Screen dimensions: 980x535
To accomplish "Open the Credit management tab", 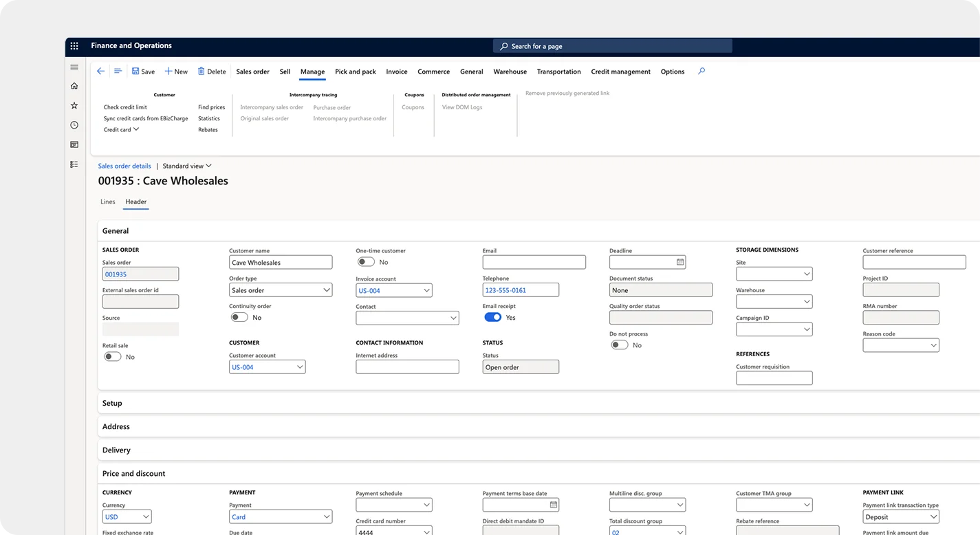I will [x=621, y=72].
